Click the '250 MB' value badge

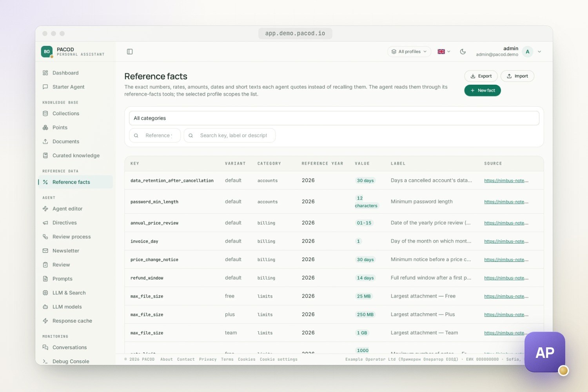[x=365, y=315]
